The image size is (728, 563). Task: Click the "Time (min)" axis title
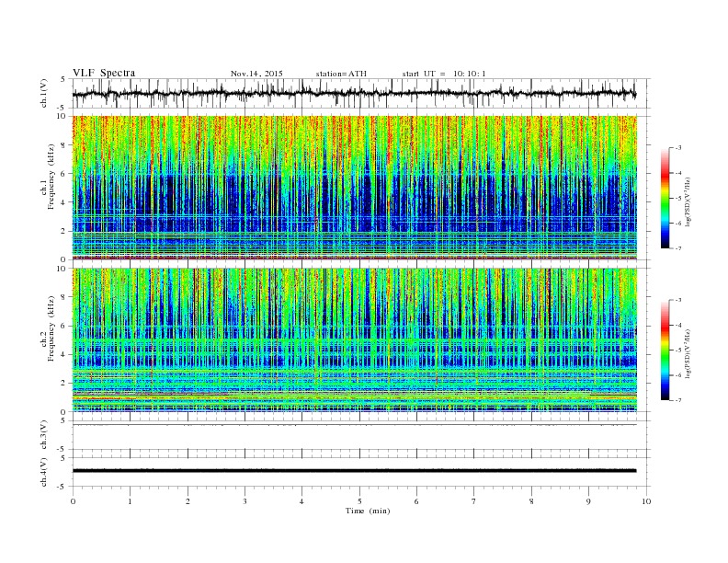tap(368, 511)
